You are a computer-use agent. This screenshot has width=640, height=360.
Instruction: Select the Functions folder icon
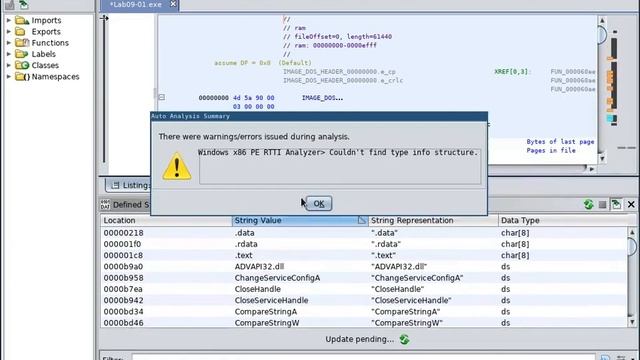(x=22, y=42)
